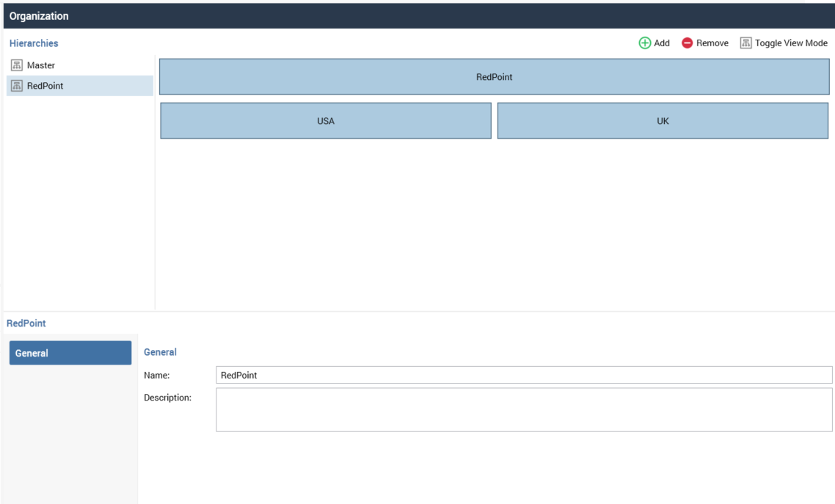This screenshot has width=835, height=504.
Task: Select the RedPoint root node in chart
Action: pos(494,77)
